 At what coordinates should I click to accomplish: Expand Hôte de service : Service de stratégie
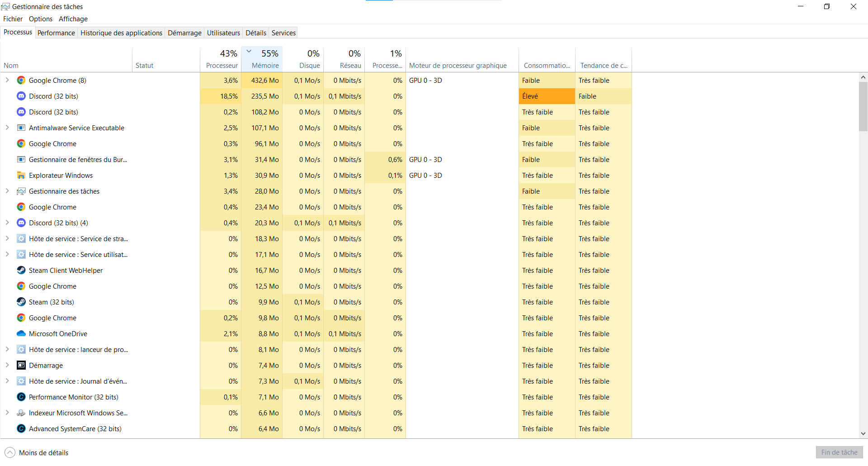pos(7,238)
